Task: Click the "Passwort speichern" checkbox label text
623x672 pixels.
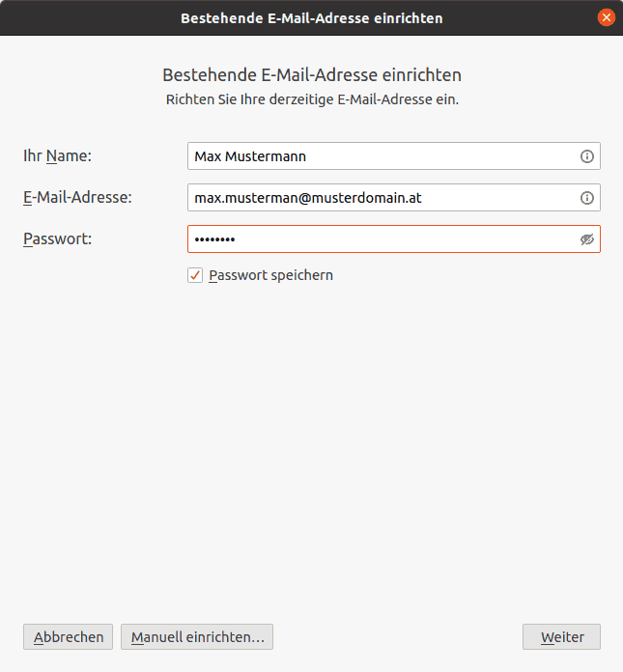Action: click(270, 275)
